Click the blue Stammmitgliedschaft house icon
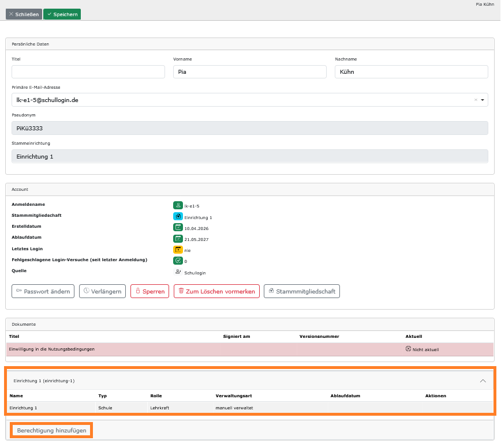The height and width of the screenshot is (448, 501). point(178,216)
